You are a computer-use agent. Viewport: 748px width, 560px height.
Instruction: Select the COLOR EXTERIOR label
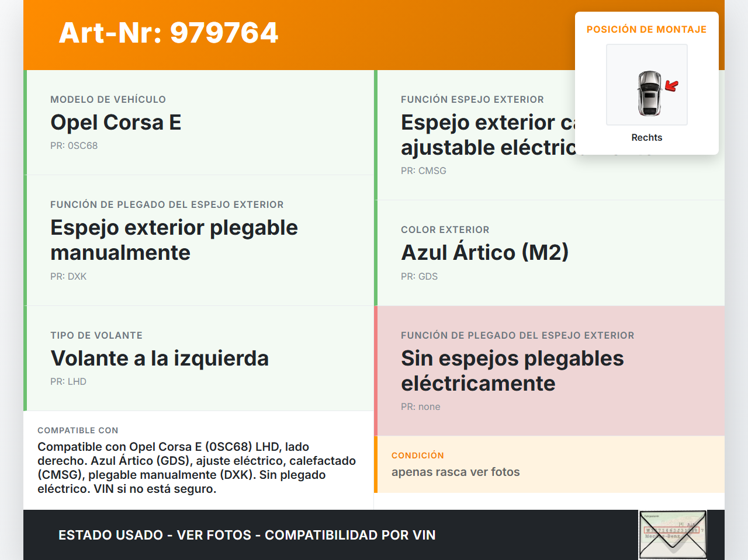click(445, 230)
